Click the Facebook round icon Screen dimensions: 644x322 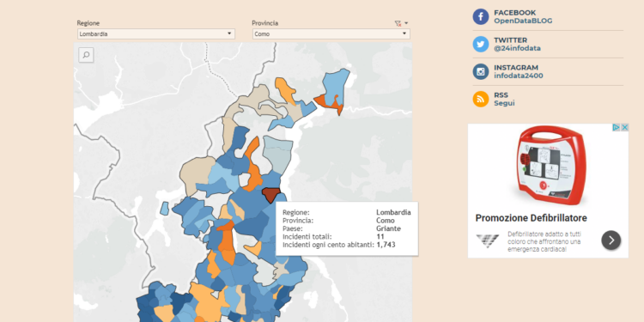click(481, 17)
